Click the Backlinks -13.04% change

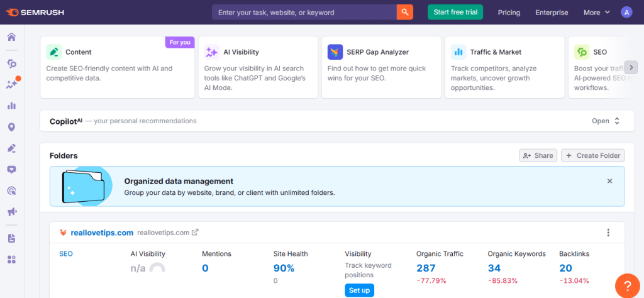[574, 281]
